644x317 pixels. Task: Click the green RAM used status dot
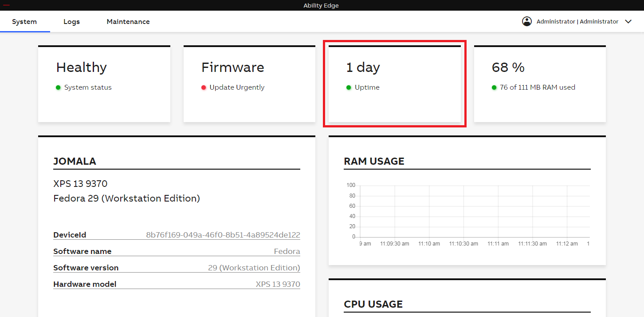coord(494,87)
